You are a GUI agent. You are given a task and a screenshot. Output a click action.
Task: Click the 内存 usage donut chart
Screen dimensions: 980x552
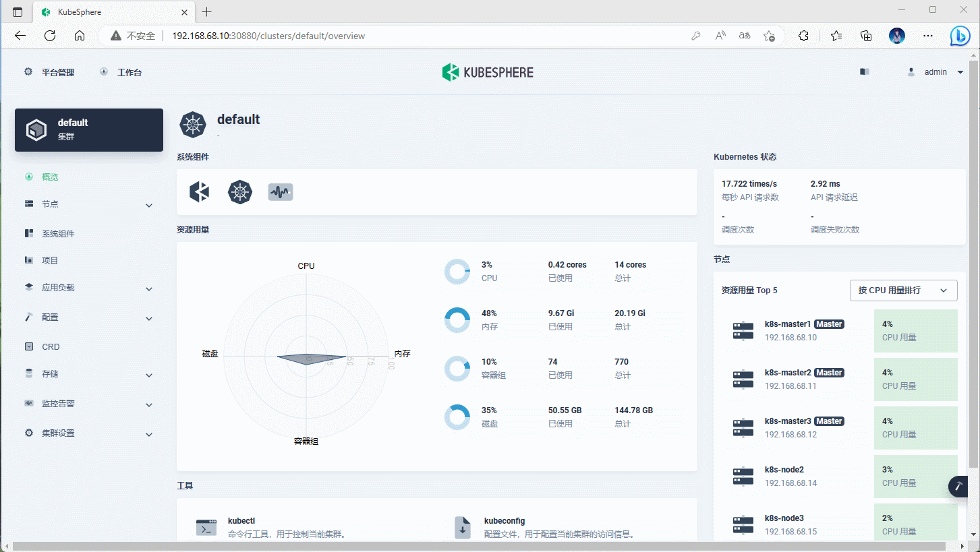pyautogui.click(x=457, y=320)
